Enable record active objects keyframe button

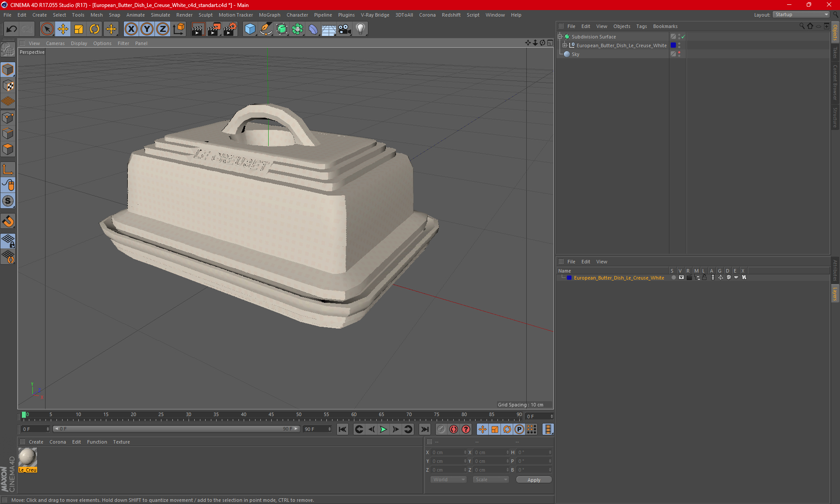coord(441,429)
